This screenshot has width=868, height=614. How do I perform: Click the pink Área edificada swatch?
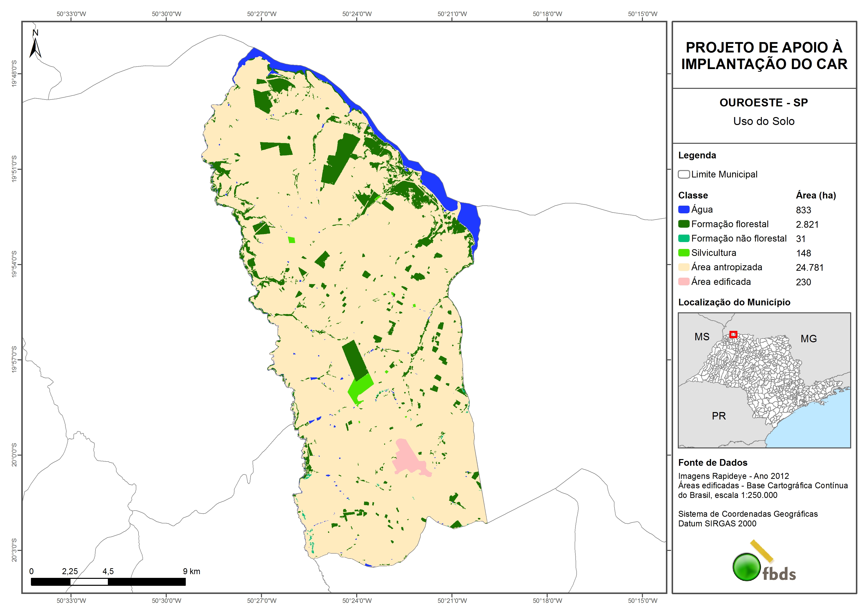click(683, 281)
